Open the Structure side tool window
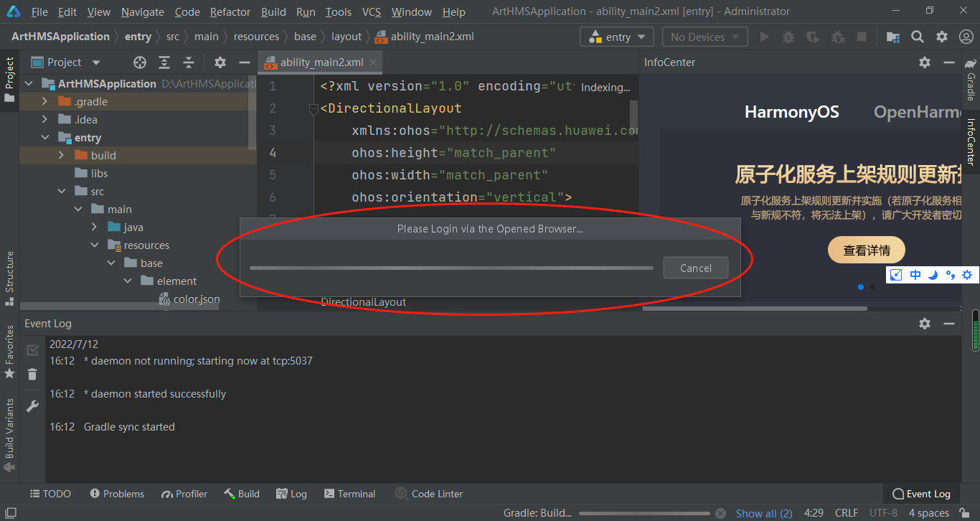This screenshot has height=521, width=980. (x=9, y=278)
